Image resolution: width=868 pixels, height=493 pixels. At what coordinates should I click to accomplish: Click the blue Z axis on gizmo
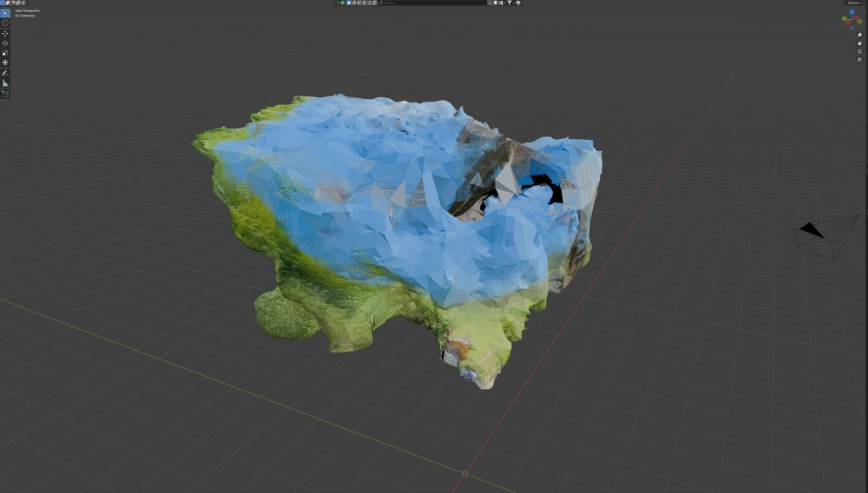click(x=852, y=11)
